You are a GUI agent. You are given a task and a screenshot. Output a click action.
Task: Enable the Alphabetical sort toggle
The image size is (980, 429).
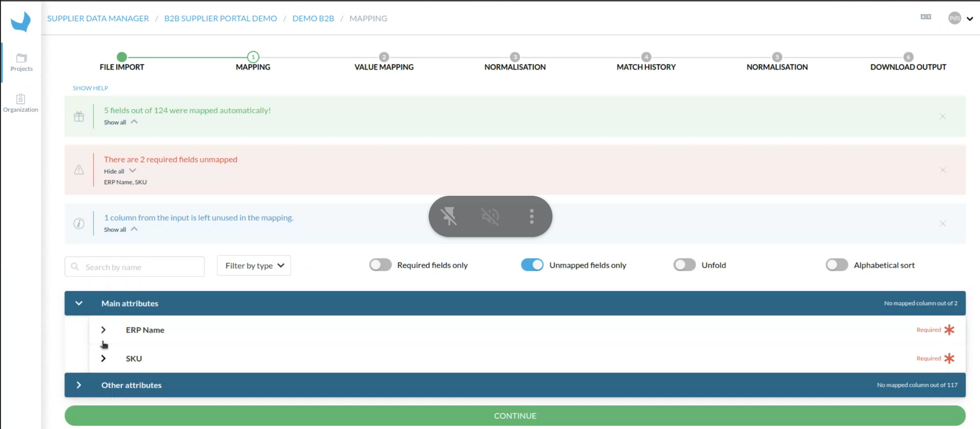point(837,265)
